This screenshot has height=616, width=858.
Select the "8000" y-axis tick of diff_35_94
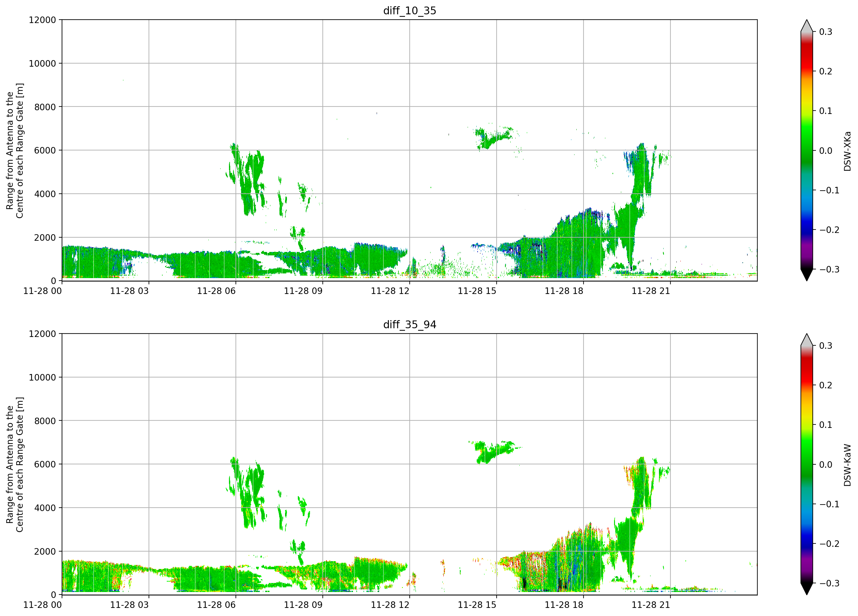45,421
